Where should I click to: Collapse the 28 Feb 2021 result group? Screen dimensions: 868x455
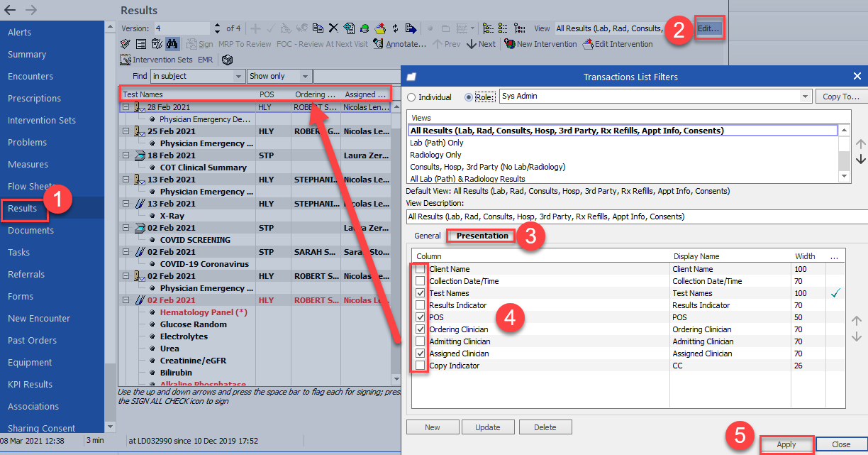[x=125, y=107]
